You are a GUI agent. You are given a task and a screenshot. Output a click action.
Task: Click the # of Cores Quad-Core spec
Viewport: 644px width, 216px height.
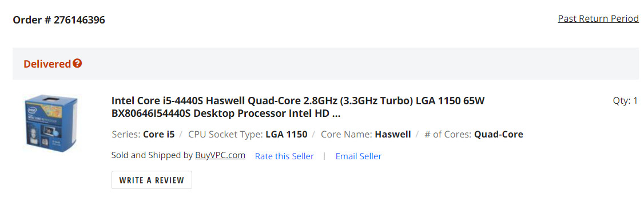(x=474, y=134)
